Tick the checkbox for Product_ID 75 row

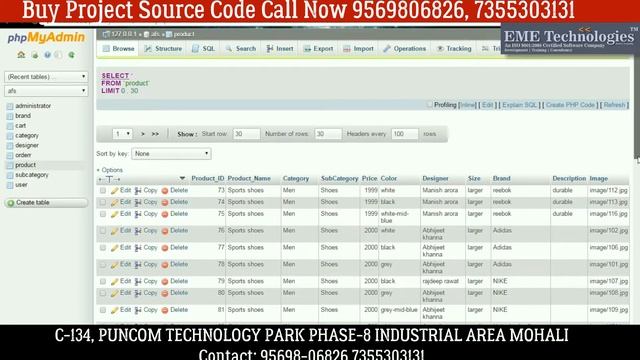pos(103,214)
